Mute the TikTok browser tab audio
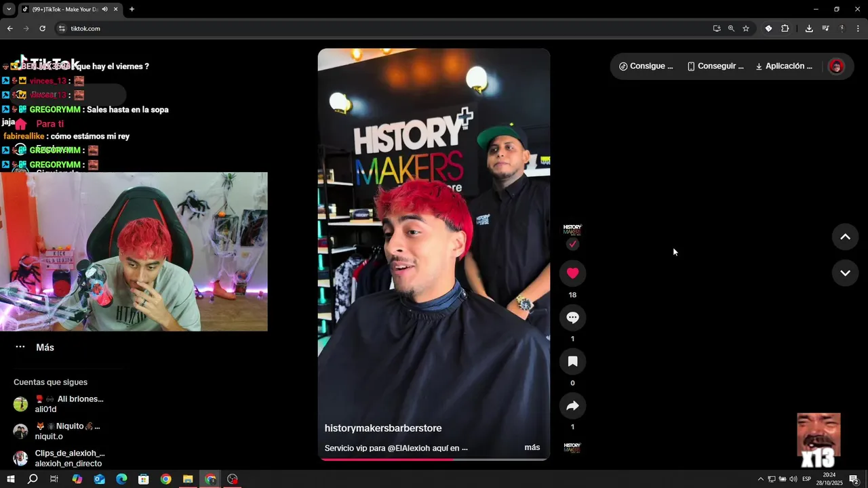Image resolution: width=868 pixels, height=488 pixels. (104, 9)
